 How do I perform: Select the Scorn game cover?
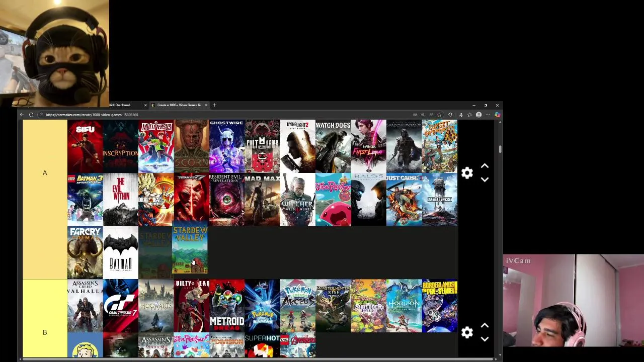coord(191,146)
